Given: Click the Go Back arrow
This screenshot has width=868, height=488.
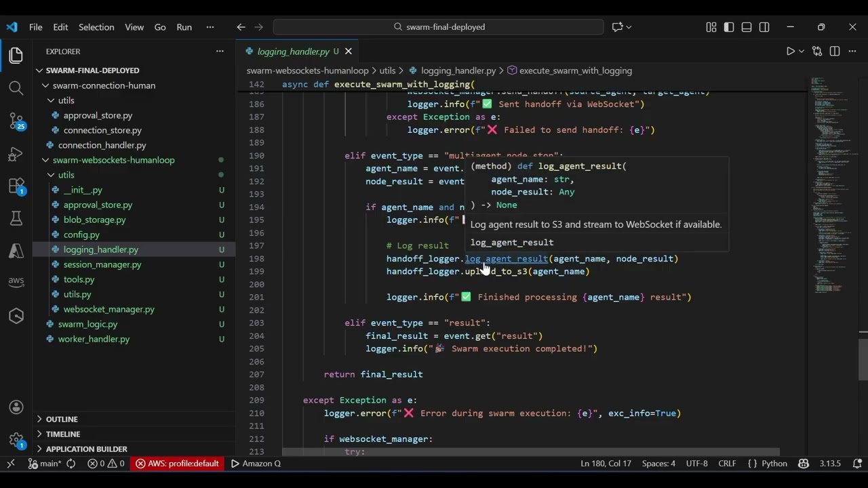Looking at the screenshot, I should (x=241, y=27).
